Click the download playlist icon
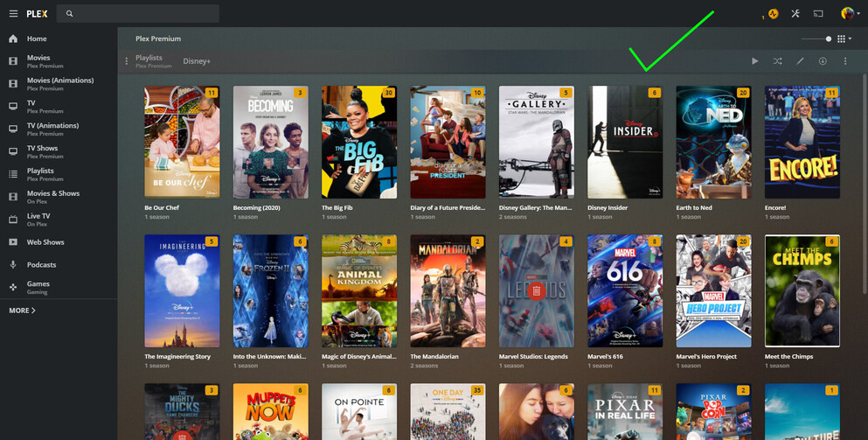 click(823, 61)
